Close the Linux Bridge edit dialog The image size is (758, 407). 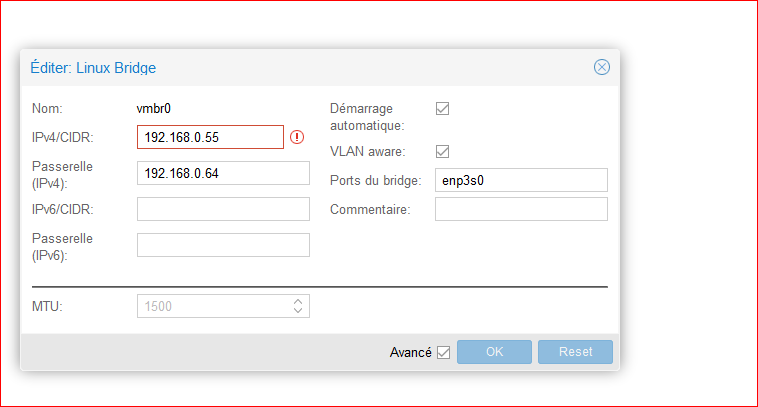(x=601, y=67)
